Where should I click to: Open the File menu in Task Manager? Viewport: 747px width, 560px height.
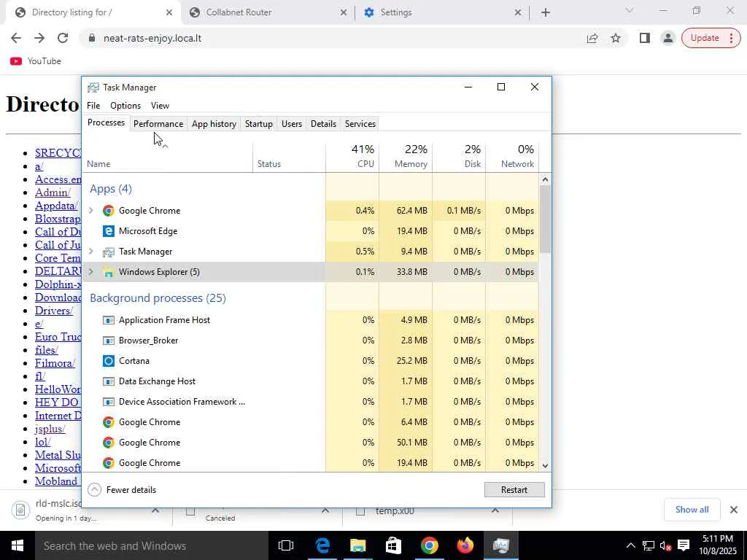coord(93,106)
